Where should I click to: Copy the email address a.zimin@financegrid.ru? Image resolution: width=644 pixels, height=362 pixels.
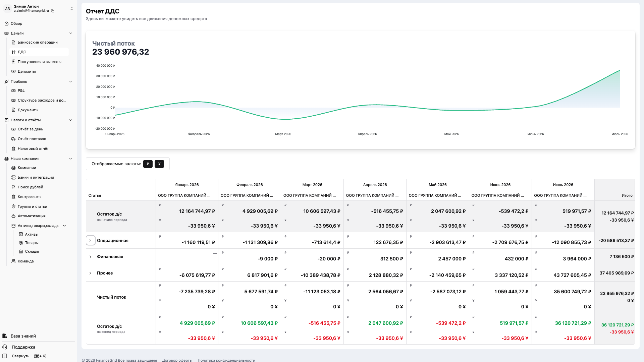53,11
